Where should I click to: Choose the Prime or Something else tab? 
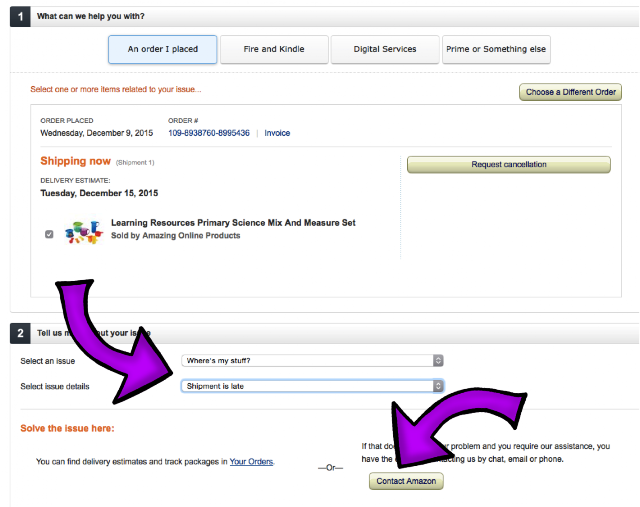tap(496, 49)
